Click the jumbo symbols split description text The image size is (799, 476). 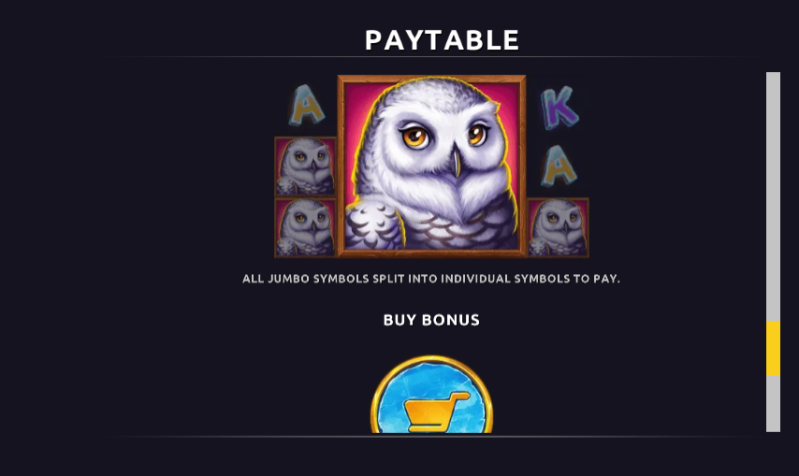(x=431, y=279)
